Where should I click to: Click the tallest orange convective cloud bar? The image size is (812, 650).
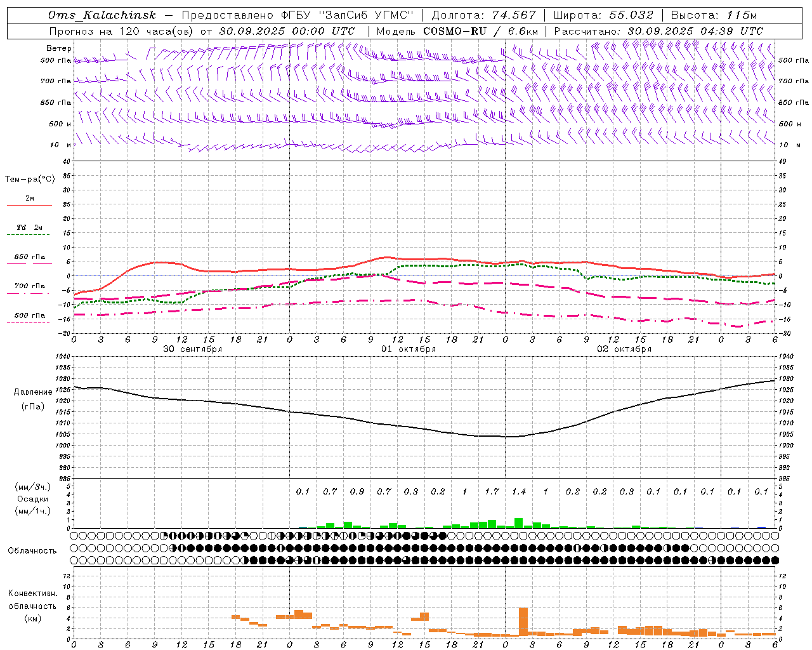pyautogui.click(x=523, y=621)
